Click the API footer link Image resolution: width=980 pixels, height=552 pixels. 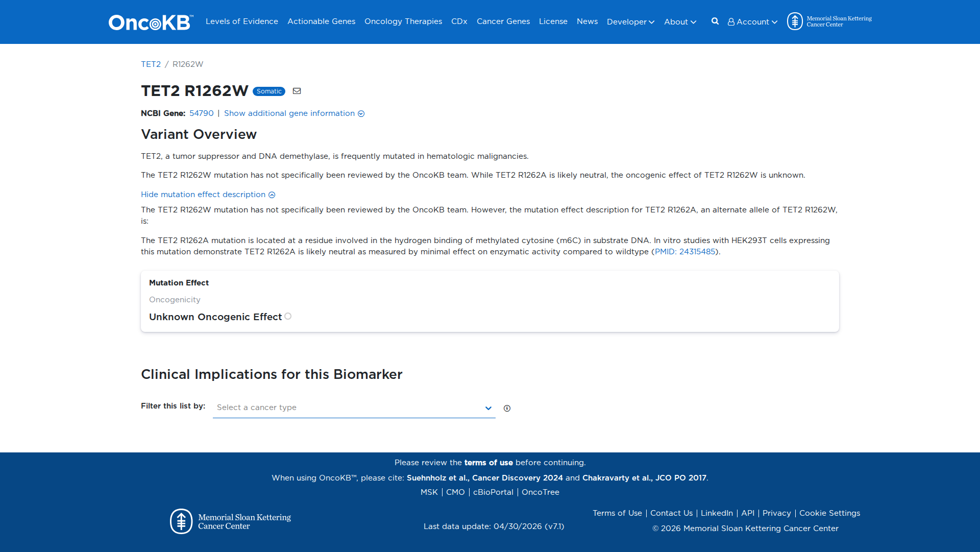tap(748, 513)
